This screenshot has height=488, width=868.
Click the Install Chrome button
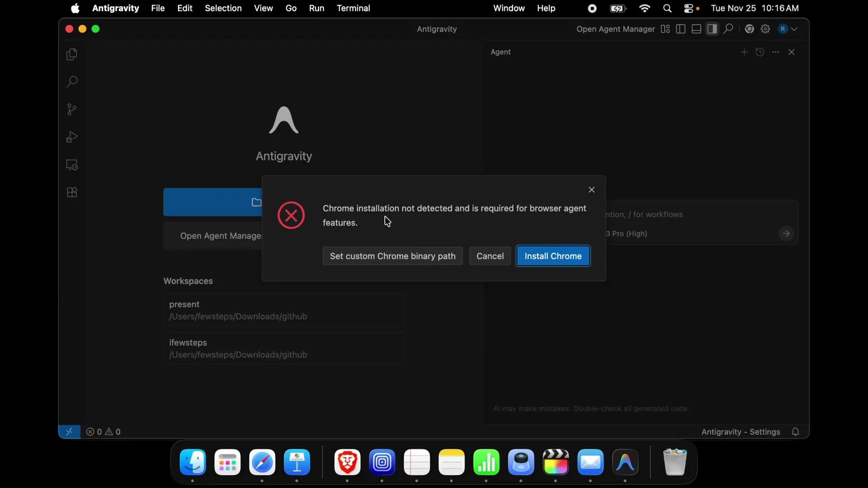(x=553, y=256)
